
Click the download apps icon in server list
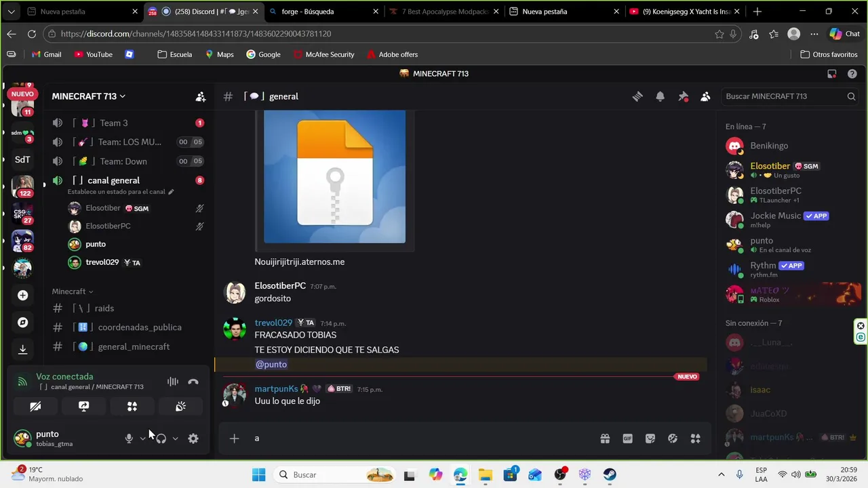[22, 350]
